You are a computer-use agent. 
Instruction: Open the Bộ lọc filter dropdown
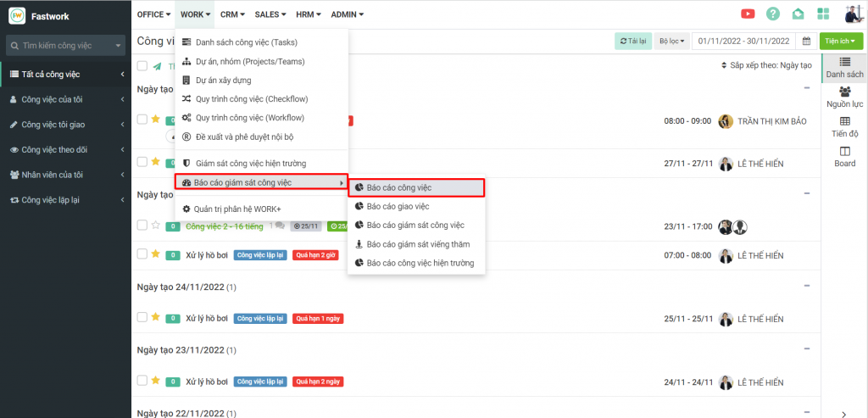(670, 41)
